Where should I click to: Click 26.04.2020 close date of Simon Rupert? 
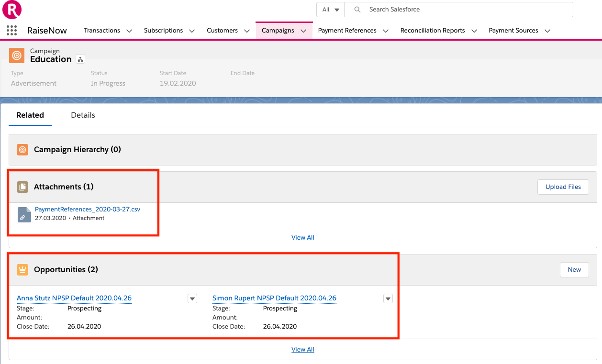280,327
